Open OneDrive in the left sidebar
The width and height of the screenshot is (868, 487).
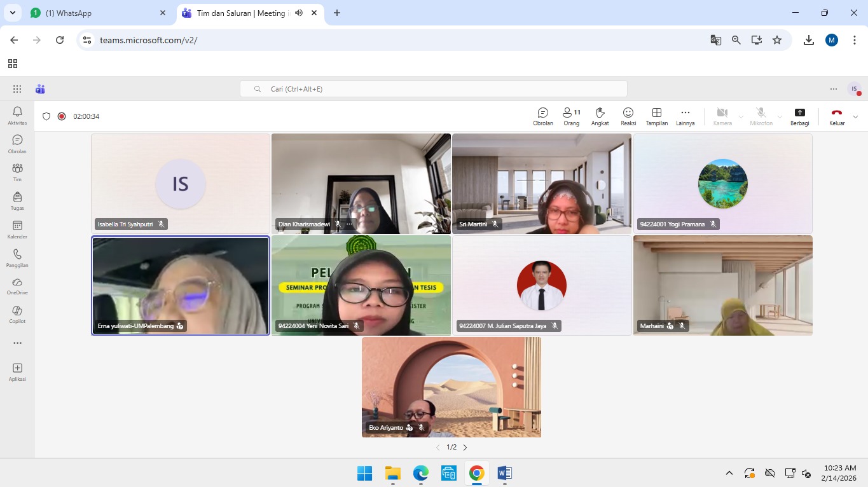point(17,286)
